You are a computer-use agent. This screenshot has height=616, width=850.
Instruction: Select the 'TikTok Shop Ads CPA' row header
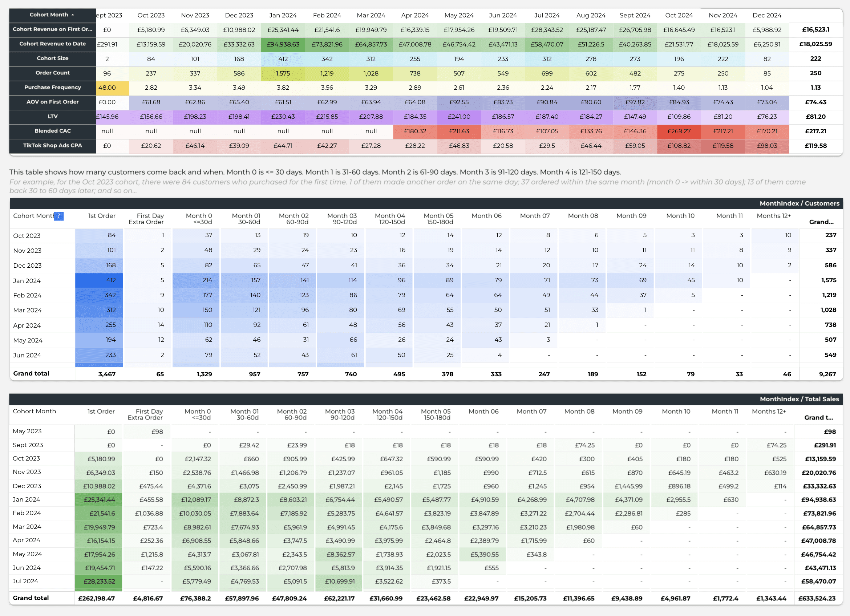pyautogui.click(x=52, y=146)
